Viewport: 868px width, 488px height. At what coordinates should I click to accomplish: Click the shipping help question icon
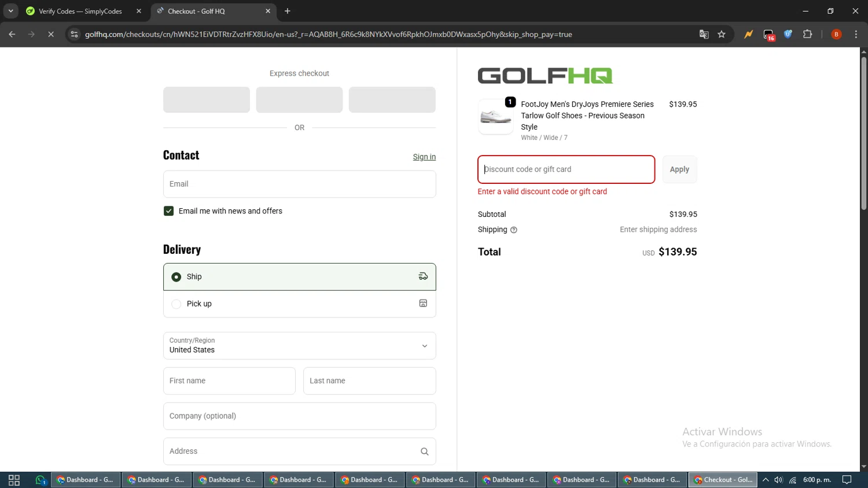click(514, 230)
